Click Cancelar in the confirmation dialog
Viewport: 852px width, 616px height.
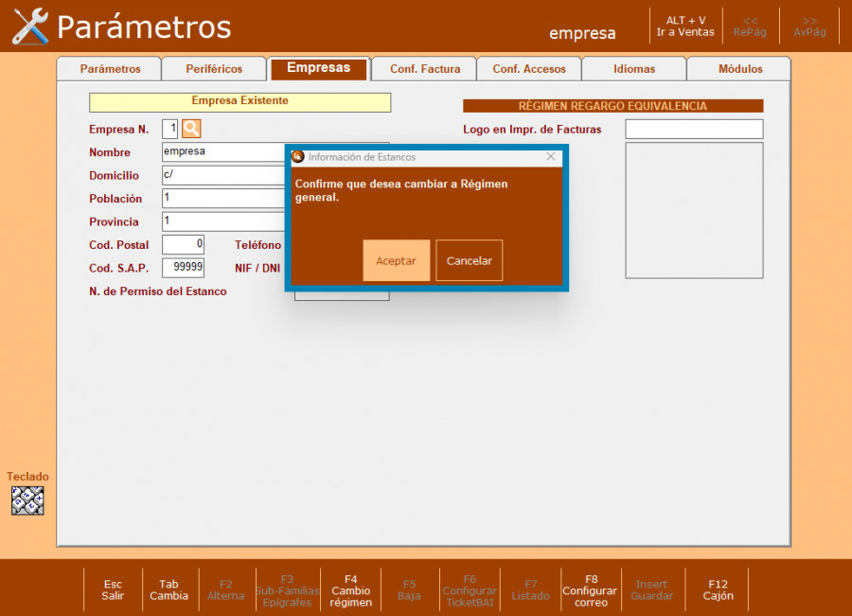[x=469, y=260]
